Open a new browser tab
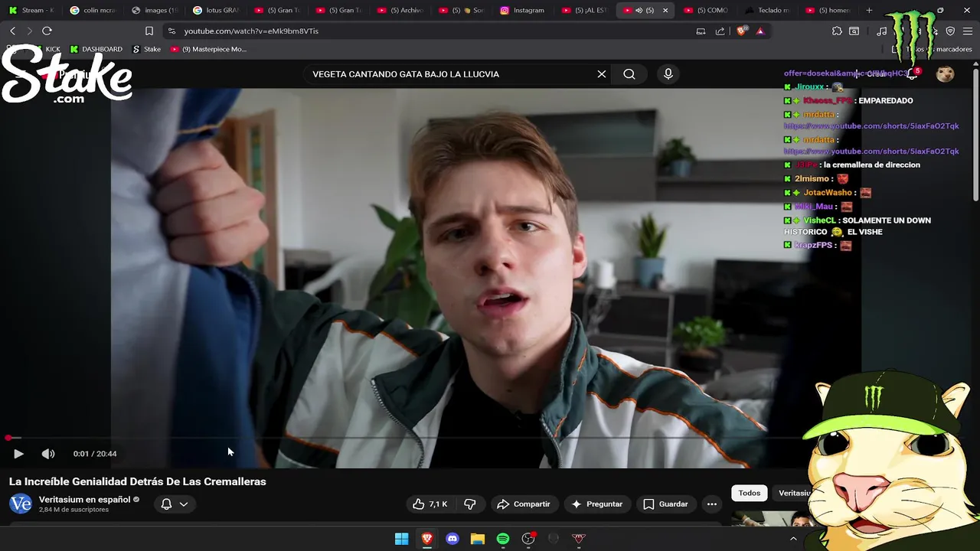This screenshot has height=551, width=980. pyautogui.click(x=869, y=10)
